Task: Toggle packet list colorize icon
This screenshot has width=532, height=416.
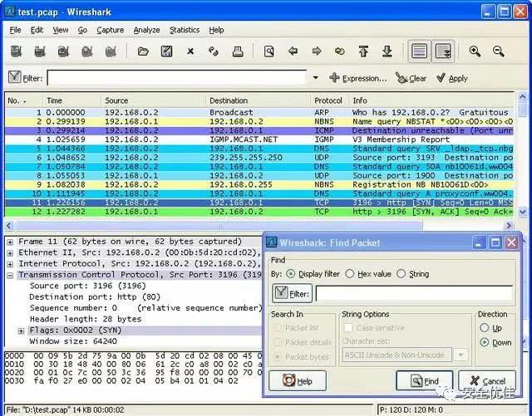Action: coord(419,51)
